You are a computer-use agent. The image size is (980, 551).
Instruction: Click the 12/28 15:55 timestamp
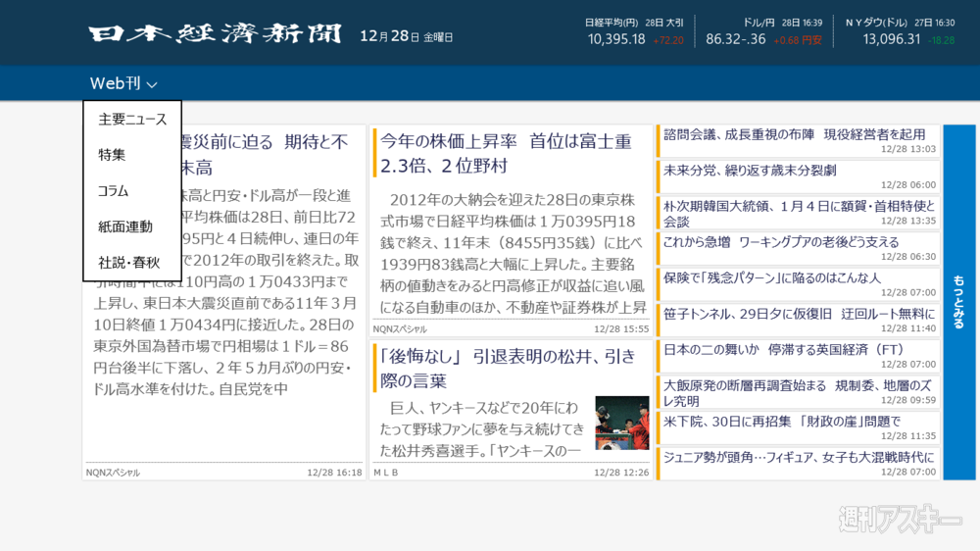[621, 329]
